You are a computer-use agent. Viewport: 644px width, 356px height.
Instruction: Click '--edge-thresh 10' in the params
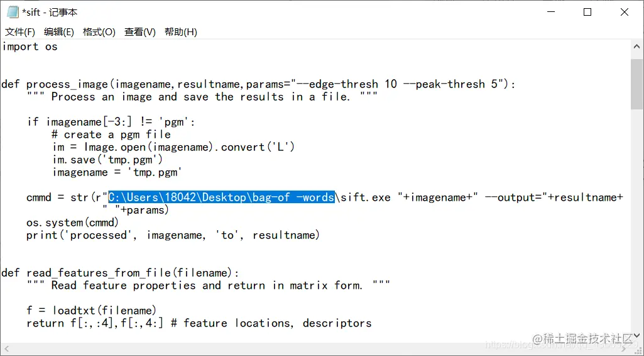click(347, 84)
